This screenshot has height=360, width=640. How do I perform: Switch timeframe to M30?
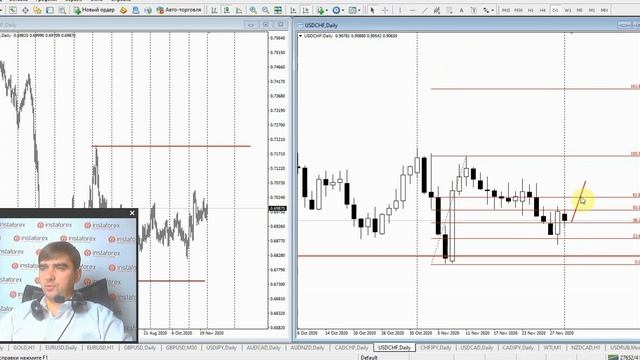tap(518, 10)
